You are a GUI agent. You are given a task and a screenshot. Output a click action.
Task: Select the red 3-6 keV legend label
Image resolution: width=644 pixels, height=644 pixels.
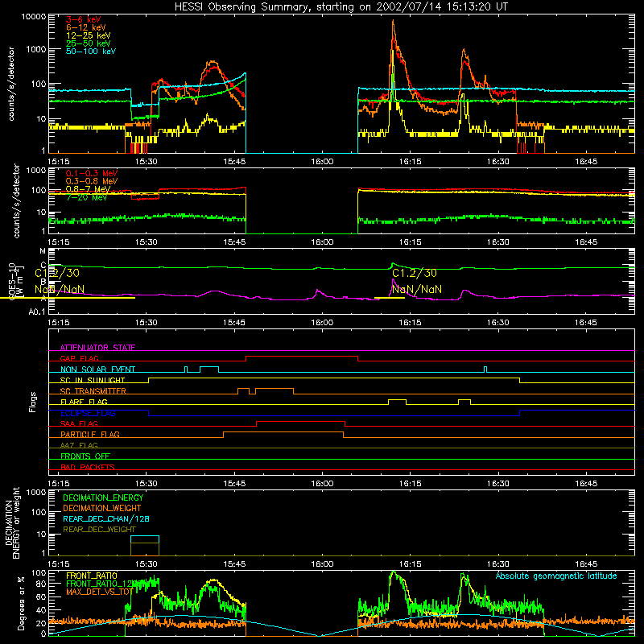click(84, 19)
